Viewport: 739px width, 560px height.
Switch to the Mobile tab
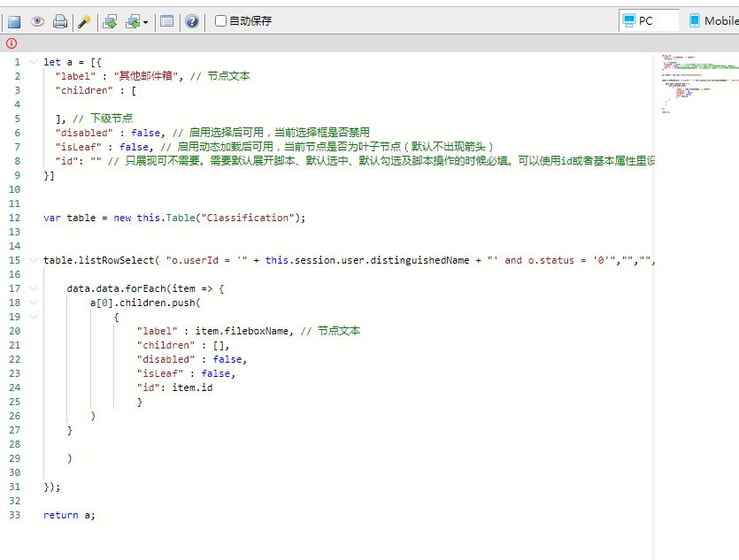point(712,20)
